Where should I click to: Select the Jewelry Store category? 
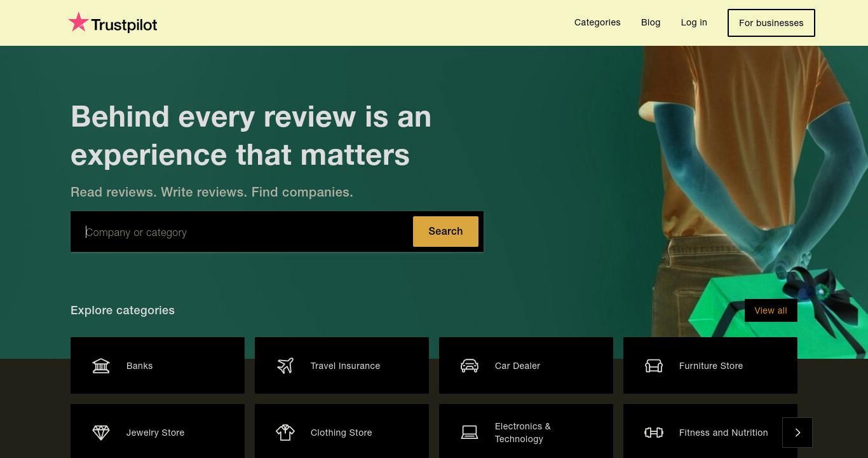[x=158, y=431]
